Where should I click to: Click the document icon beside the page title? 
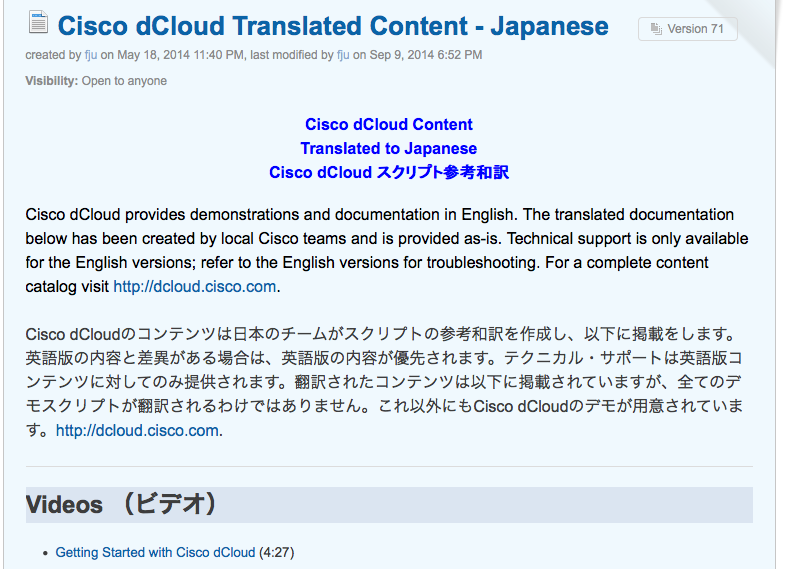click(x=38, y=25)
